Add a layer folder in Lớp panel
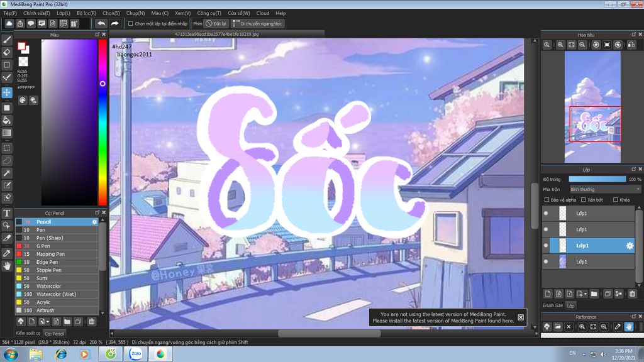644x362 pixels. pos(594,293)
